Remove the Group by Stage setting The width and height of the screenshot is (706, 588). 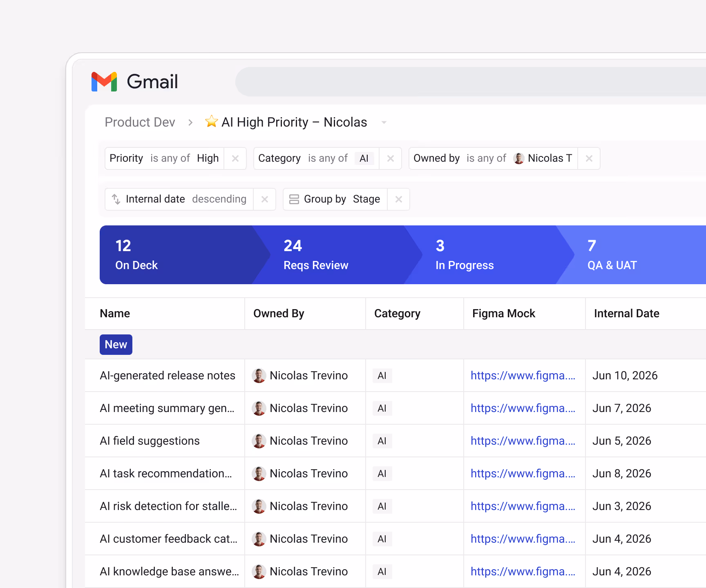tap(399, 199)
